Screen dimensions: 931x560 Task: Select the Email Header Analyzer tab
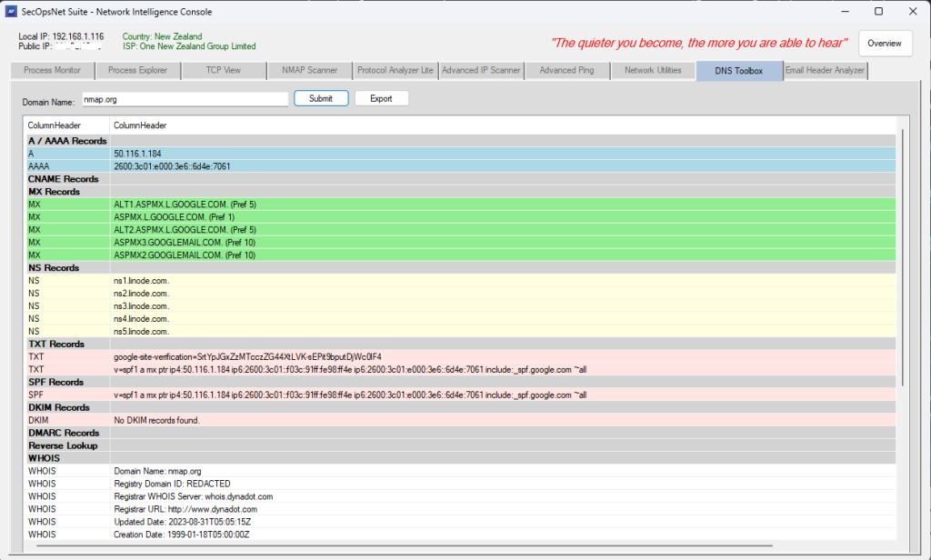826,71
